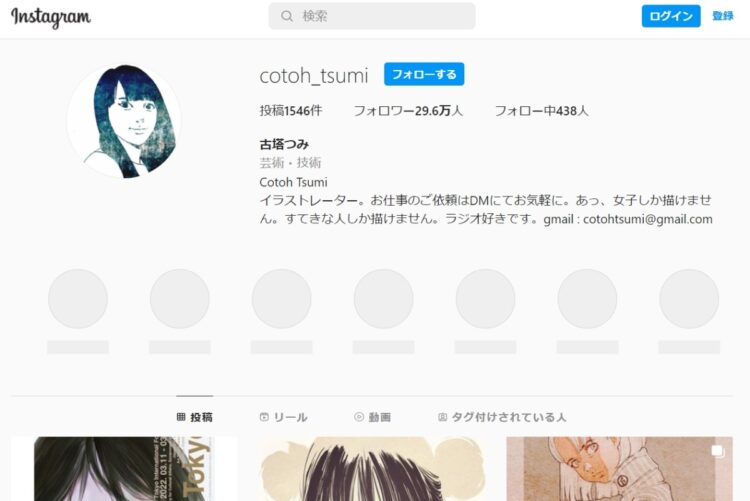Viewport: 750px width, 501px height.
Task: Switch to the タグ付けされている人 tab
Action: 502,417
